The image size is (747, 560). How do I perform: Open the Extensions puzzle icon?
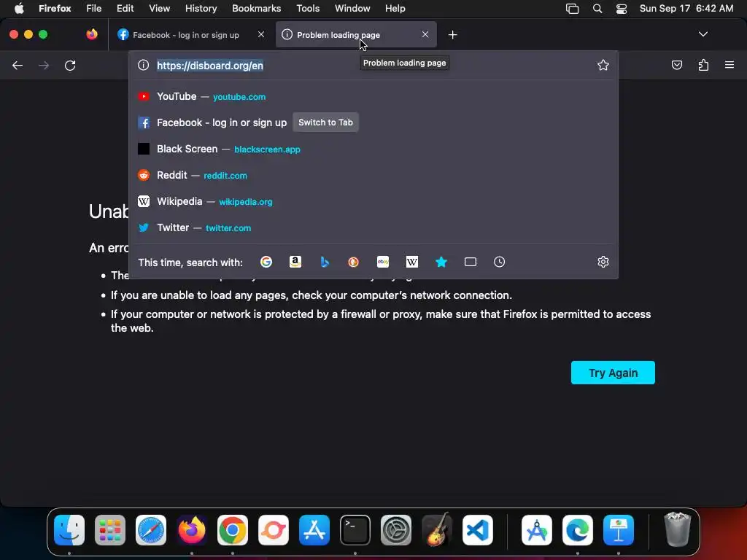pyautogui.click(x=703, y=65)
